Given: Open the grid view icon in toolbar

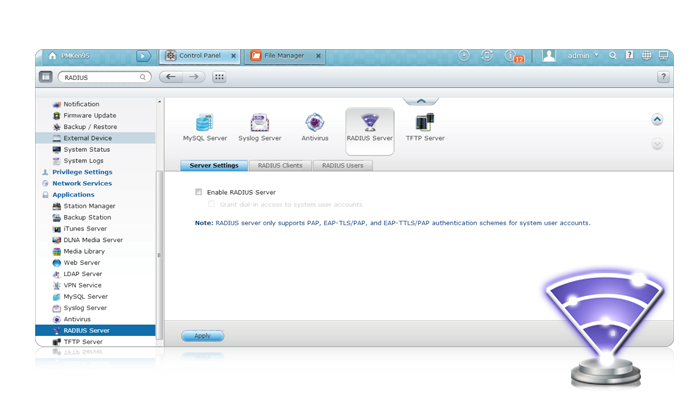Looking at the screenshot, I should pos(219,77).
